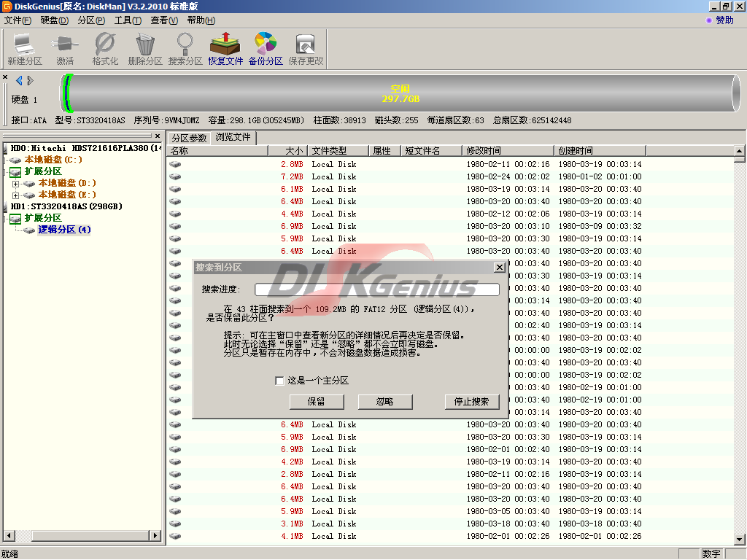Click the 激活 (Activate) toolbar icon
Viewport: 747px width, 560px height.
pos(65,49)
